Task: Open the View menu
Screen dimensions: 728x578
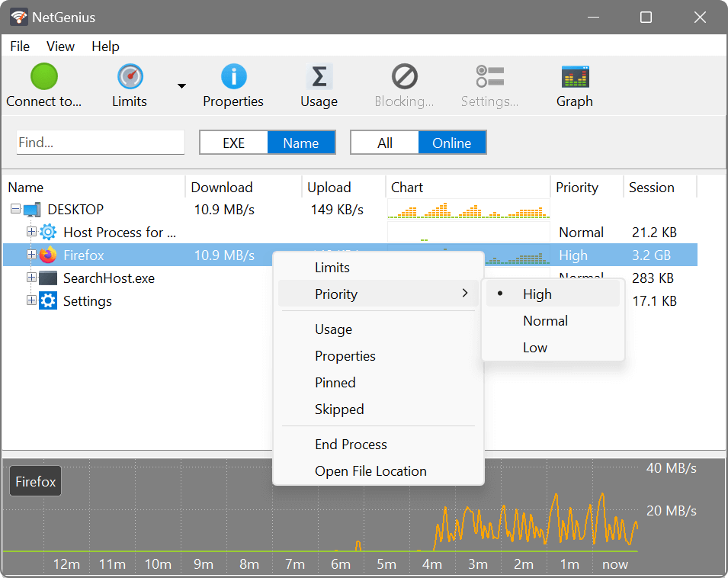Action: [60, 47]
